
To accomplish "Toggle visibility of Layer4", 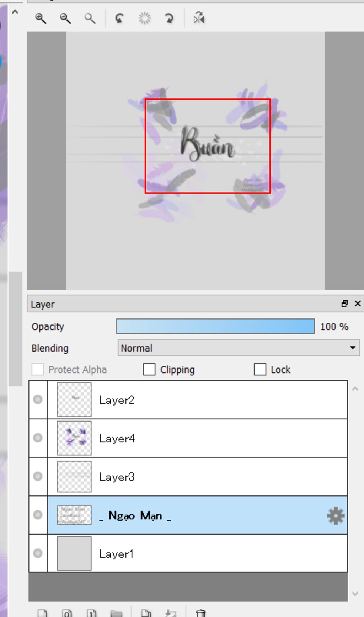I will [38, 438].
